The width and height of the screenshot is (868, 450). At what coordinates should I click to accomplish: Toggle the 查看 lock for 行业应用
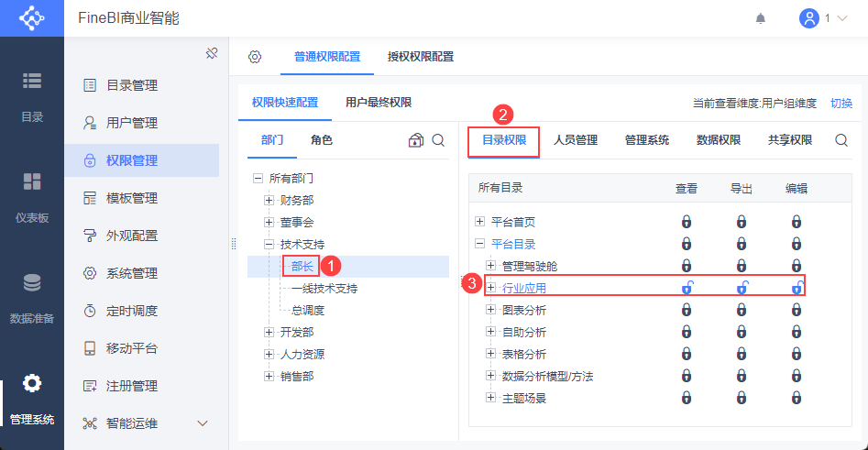click(x=687, y=288)
